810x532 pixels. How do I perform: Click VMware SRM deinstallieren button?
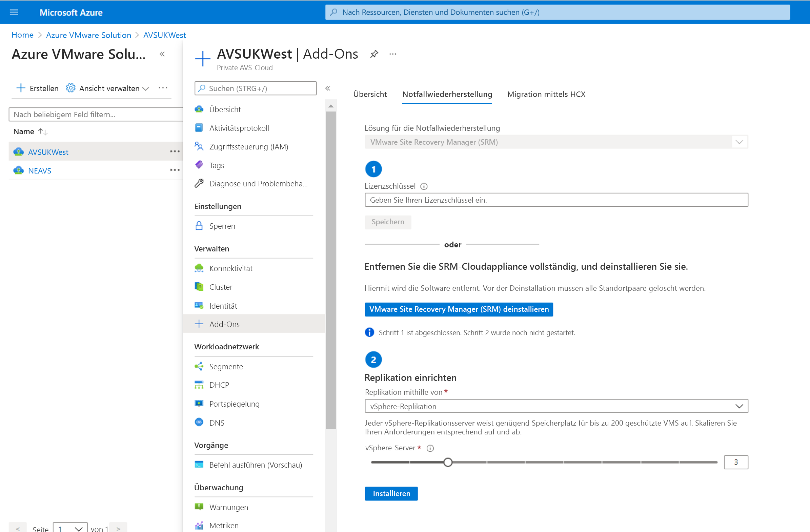coord(459,309)
